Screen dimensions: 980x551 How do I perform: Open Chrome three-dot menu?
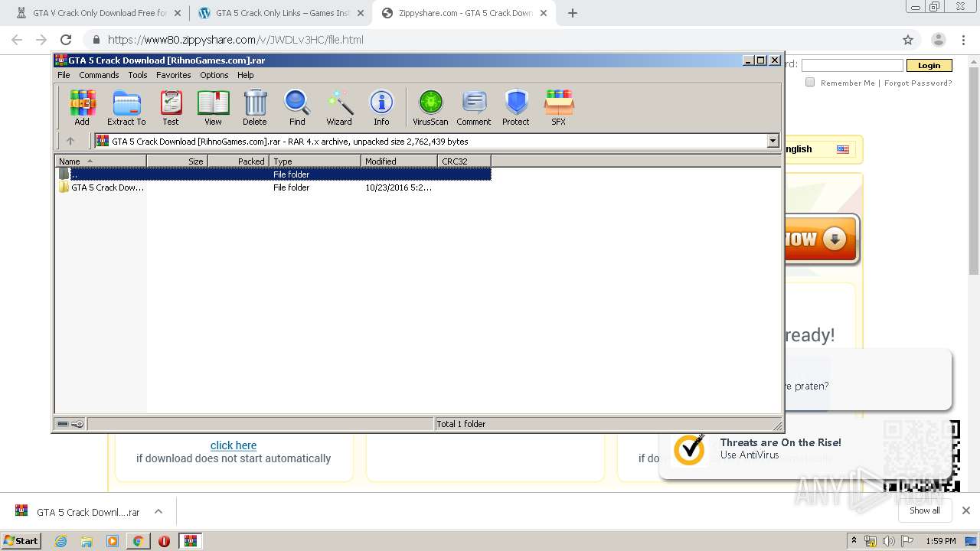pyautogui.click(x=963, y=40)
